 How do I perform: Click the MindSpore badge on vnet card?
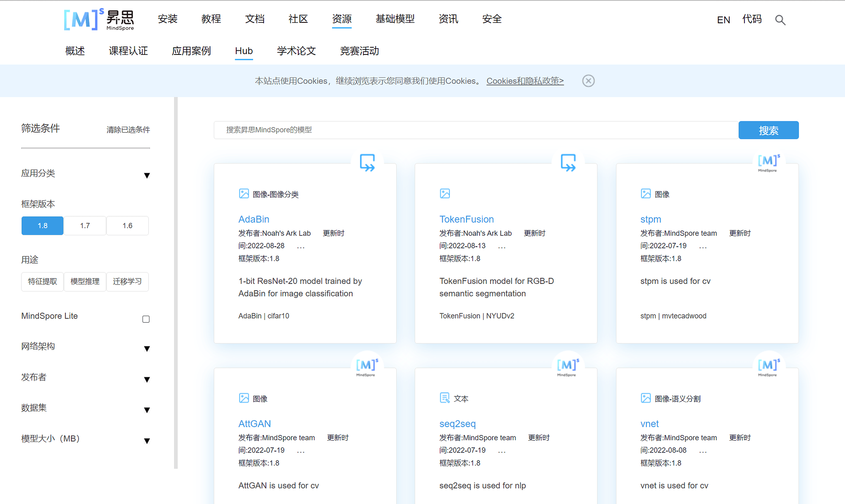[x=768, y=367]
